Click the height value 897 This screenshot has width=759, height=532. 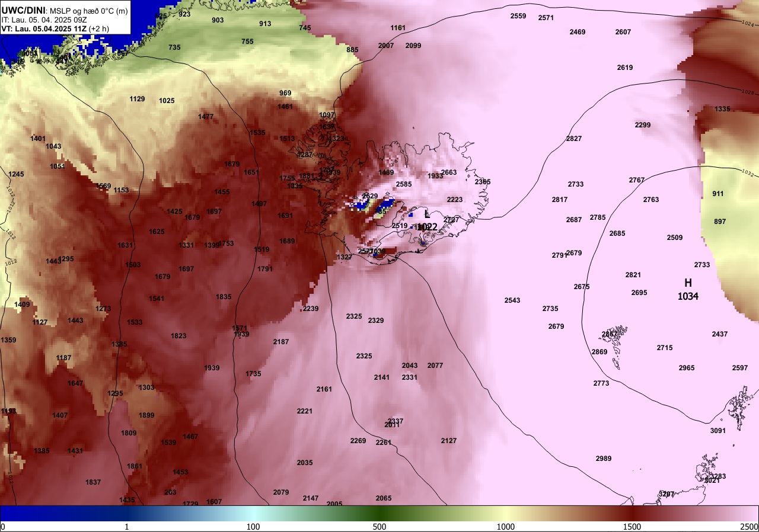pyautogui.click(x=720, y=222)
